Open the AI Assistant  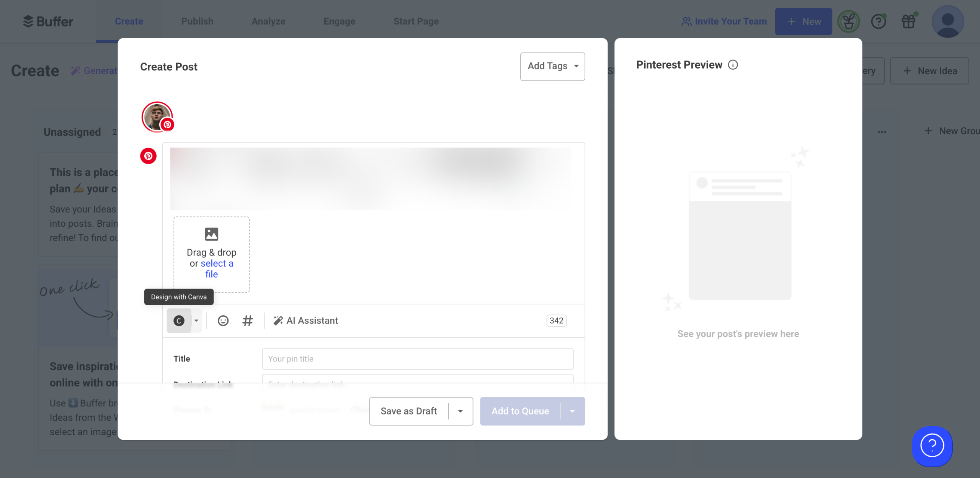coord(306,321)
